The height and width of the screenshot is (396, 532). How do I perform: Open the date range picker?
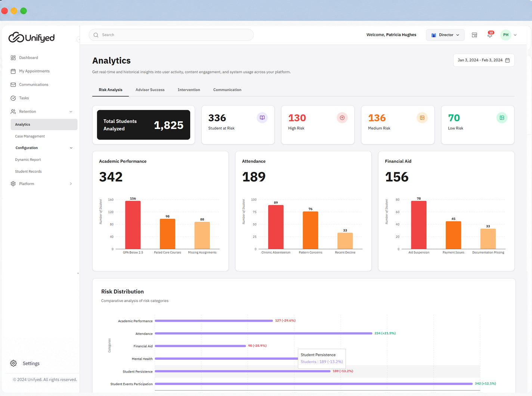click(x=484, y=60)
